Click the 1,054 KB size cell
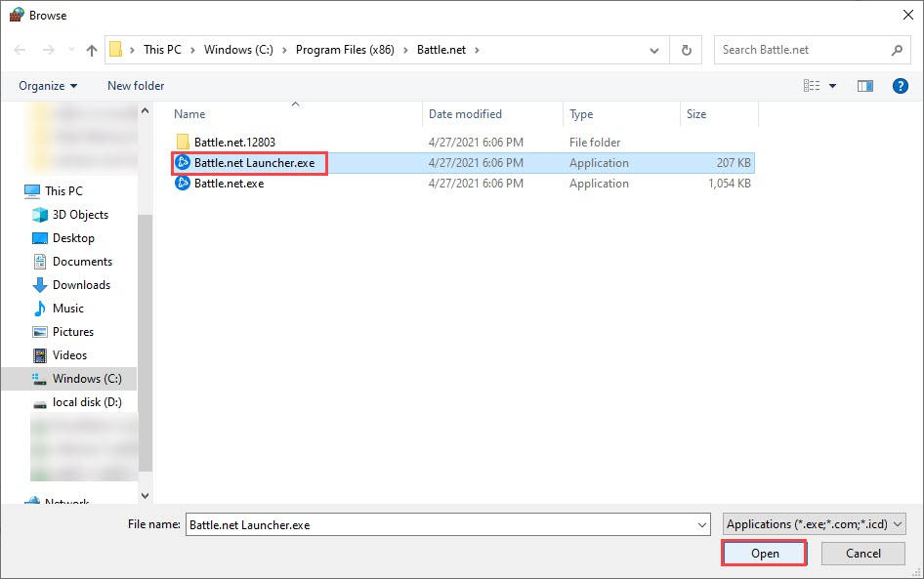Viewport: 924px width, 579px height. (730, 184)
